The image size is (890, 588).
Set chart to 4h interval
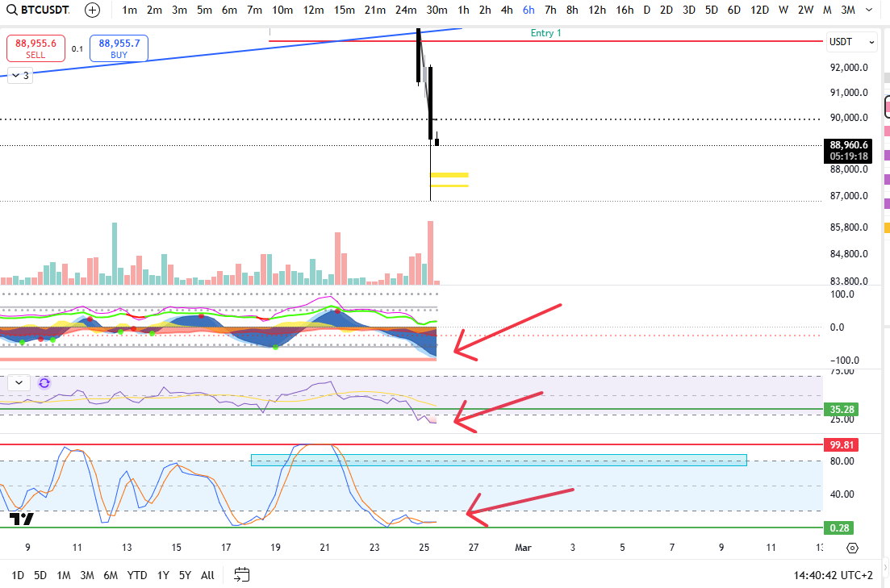tap(507, 10)
